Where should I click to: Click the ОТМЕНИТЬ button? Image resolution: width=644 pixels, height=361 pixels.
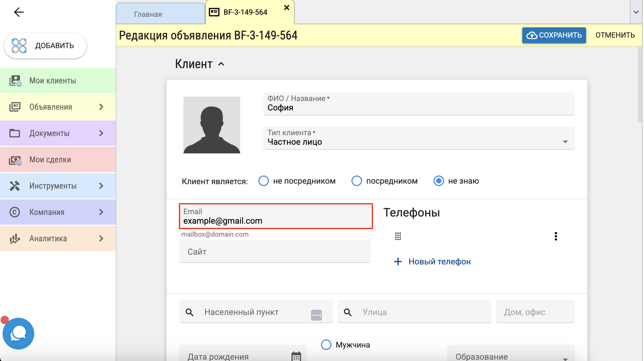[x=615, y=35]
